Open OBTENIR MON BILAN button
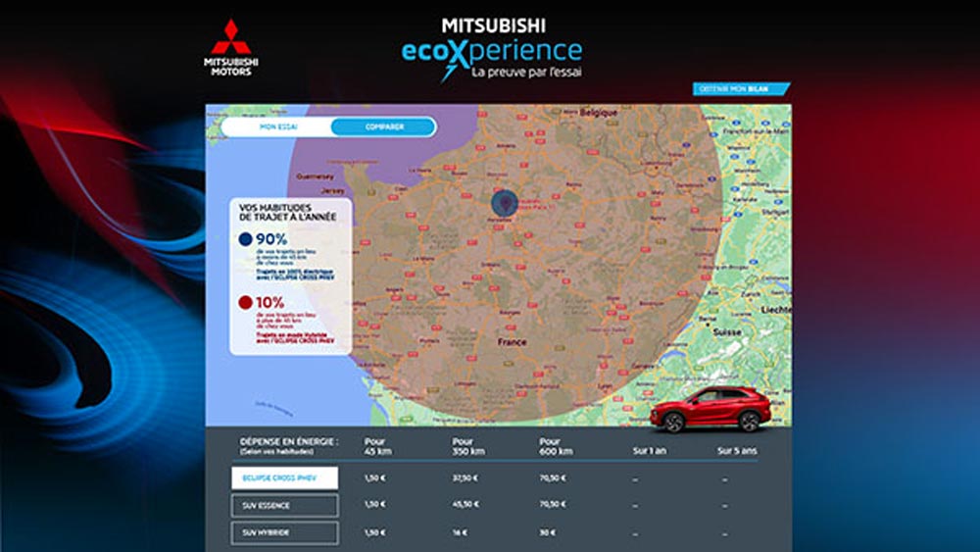The image size is (980, 552). pos(740,89)
